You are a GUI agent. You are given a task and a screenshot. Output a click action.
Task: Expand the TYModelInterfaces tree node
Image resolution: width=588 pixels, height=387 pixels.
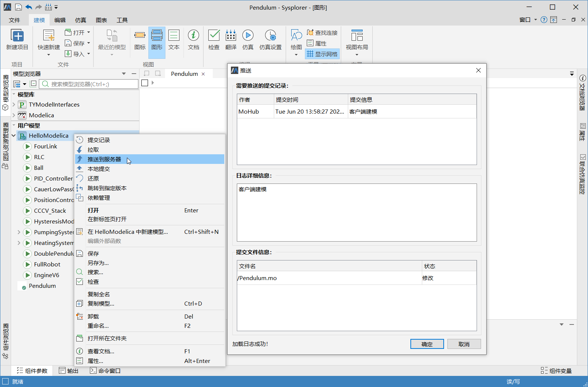tap(14, 104)
